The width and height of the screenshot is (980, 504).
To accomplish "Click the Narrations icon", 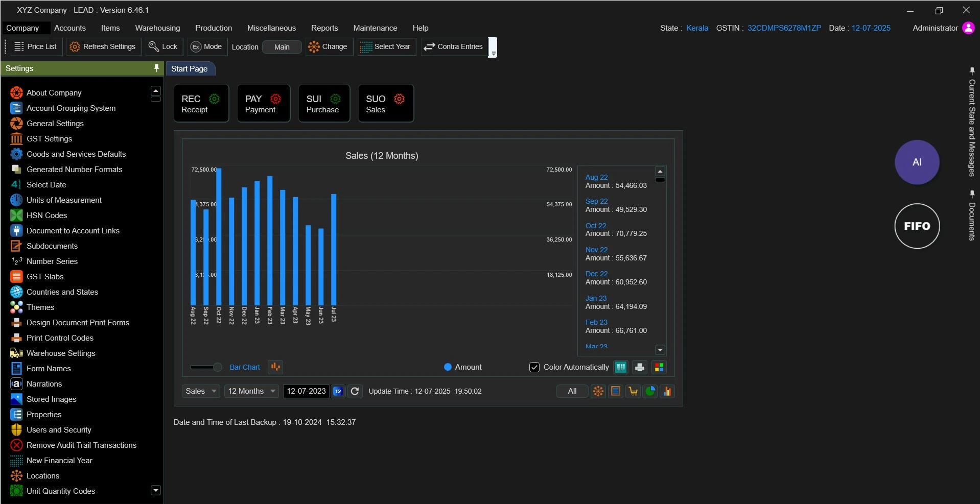I will point(17,384).
